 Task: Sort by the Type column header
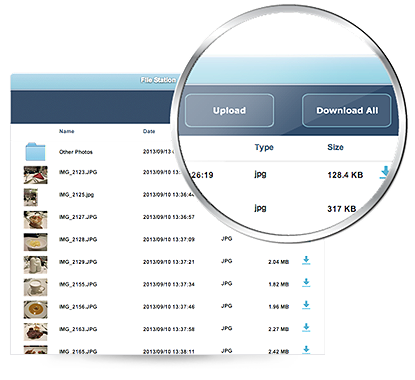(264, 147)
